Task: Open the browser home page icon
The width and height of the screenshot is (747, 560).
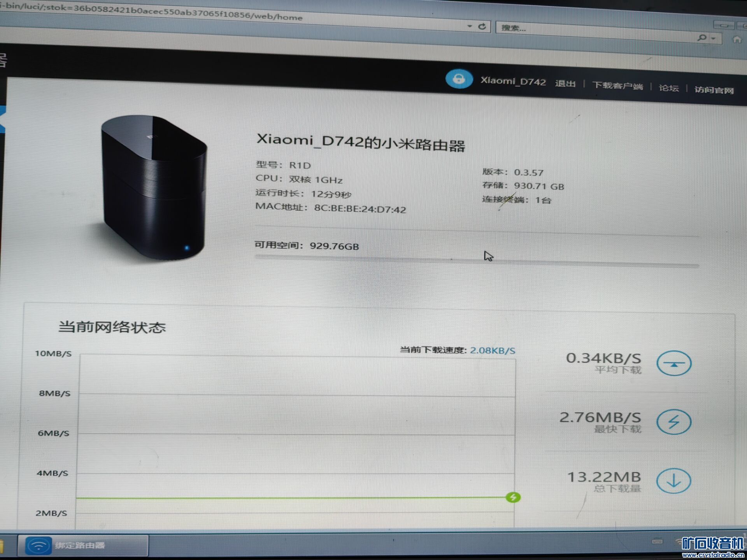Action: pyautogui.click(x=736, y=40)
